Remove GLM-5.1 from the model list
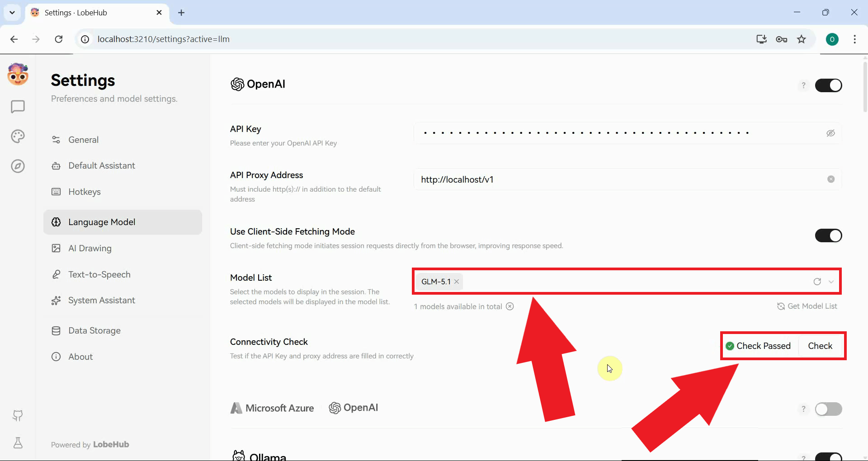868x461 pixels. pos(457,281)
